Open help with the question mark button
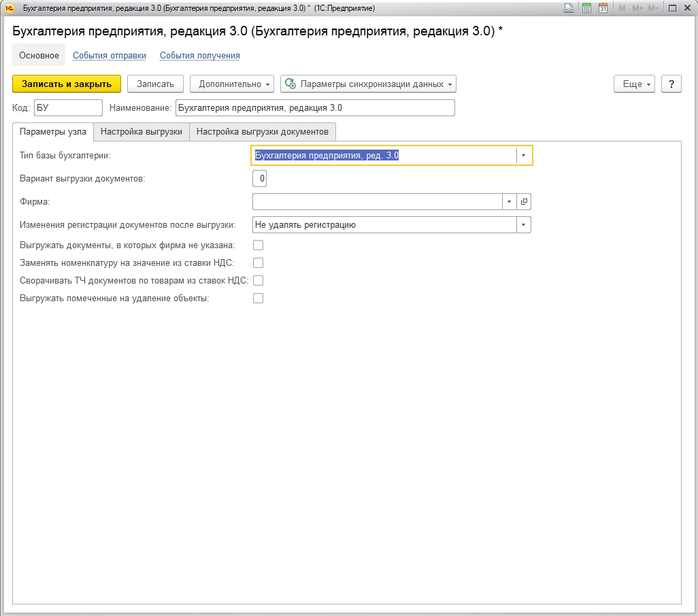The image size is (698, 616). pyautogui.click(x=671, y=84)
